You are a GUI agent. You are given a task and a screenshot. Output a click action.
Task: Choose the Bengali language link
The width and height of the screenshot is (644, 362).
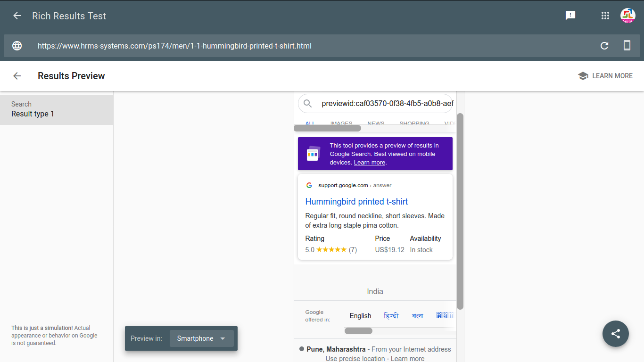coord(418,316)
